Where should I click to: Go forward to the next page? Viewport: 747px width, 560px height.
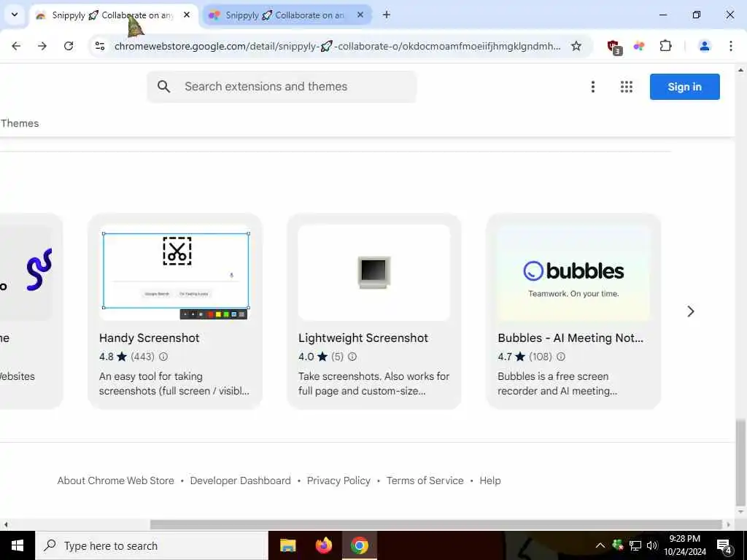[x=42, y=46]
